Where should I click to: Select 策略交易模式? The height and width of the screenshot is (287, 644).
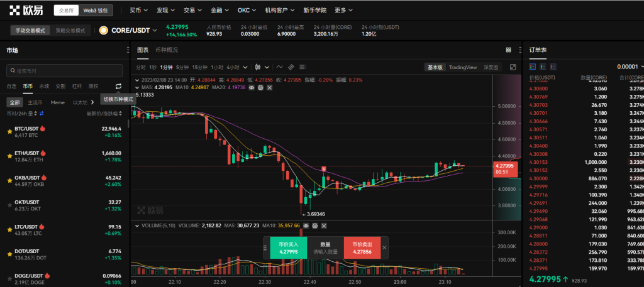(x=70, y=31)
